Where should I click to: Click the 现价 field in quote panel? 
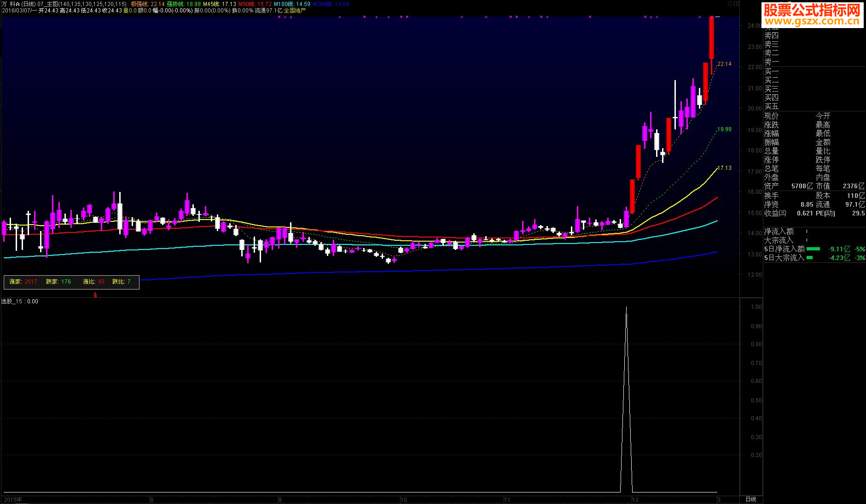click(771, 116)
